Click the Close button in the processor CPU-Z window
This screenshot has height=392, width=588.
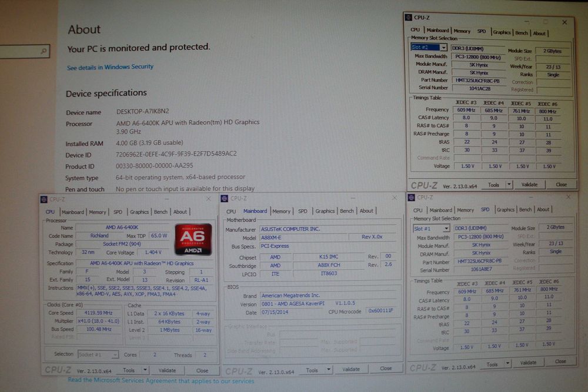pyautogui.click(x=202, y=370)
